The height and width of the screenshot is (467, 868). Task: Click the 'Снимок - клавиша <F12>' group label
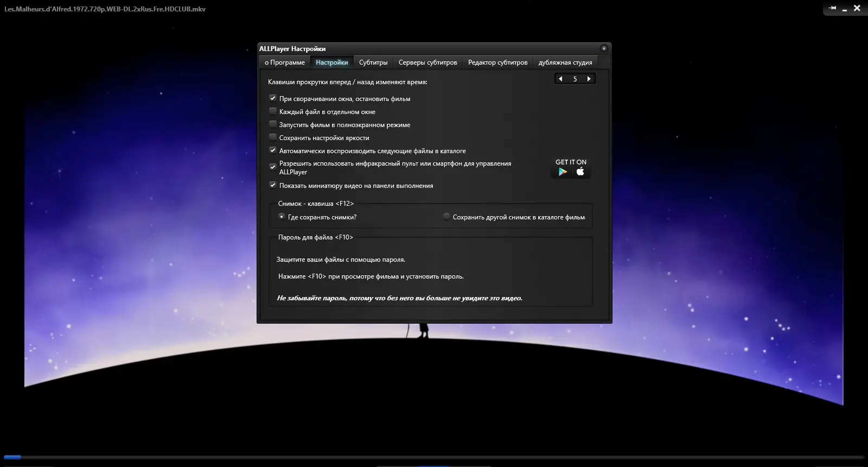(x=316, y=204)
